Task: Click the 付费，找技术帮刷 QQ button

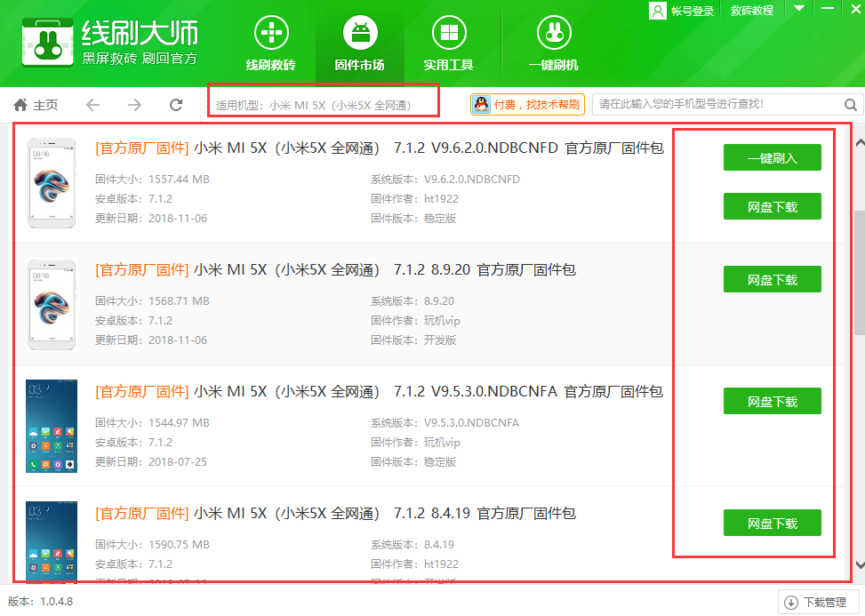Action: pyautogui.click(x=527, y=105)
